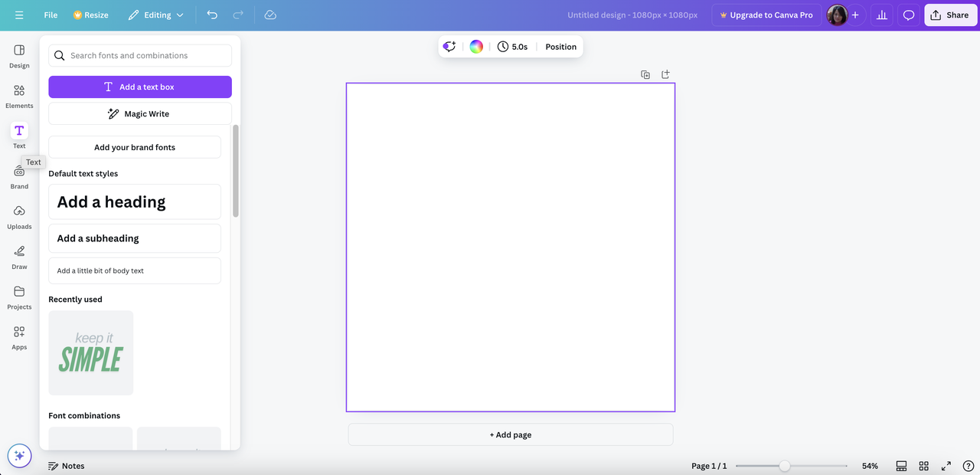Screen dimensions: 980x475
Task: Open the rainbow background color picker
Action: tap(476, 47)
